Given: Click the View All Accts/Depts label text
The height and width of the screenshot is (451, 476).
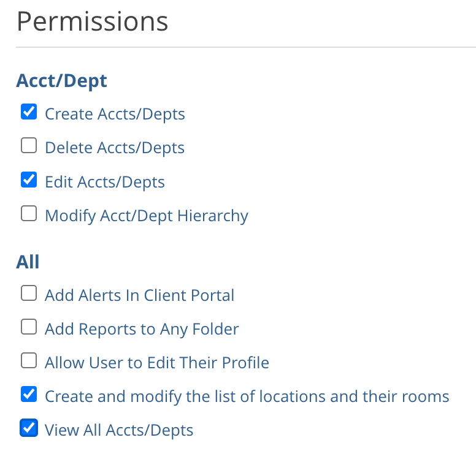Looking at the screenshot, I should [119, 430].
